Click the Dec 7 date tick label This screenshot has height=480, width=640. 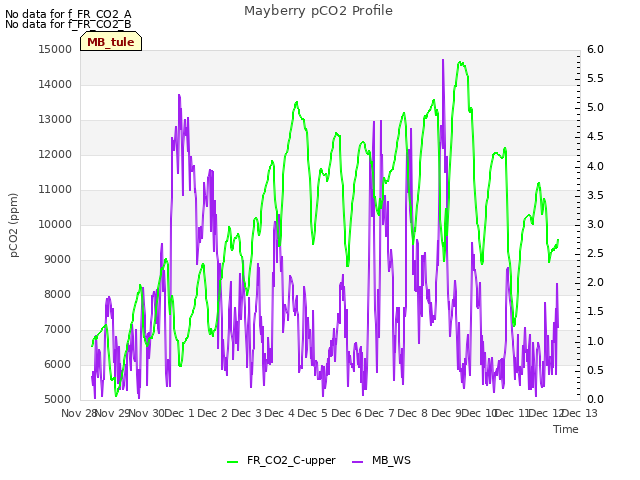point(379,413)
